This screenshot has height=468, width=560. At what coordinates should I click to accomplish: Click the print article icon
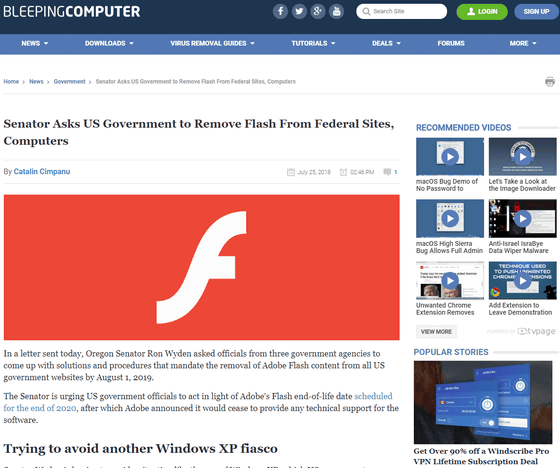tap(550, 82)
